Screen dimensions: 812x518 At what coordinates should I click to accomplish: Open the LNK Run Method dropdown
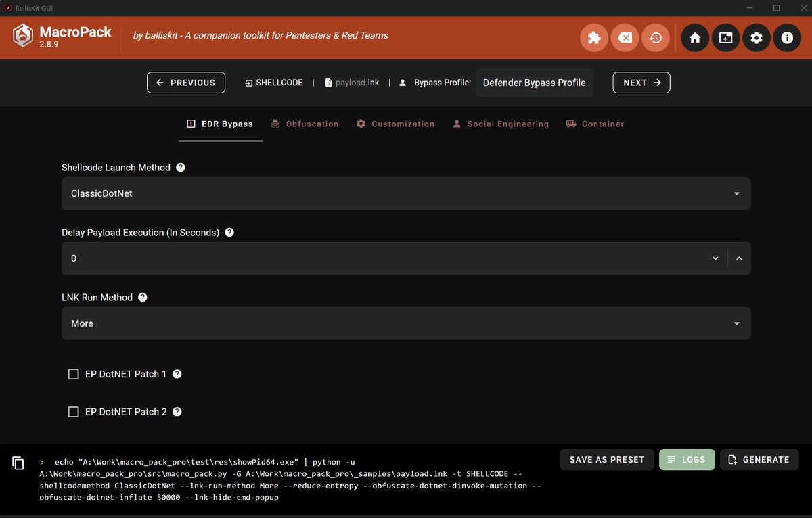(x=406, y=323)
